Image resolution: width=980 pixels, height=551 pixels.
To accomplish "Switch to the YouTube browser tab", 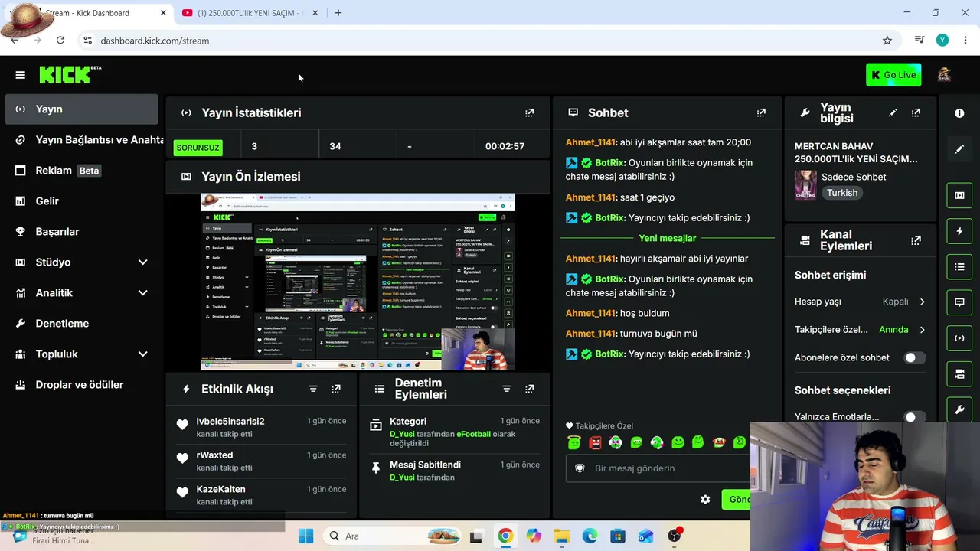I will tap(250, 13).
